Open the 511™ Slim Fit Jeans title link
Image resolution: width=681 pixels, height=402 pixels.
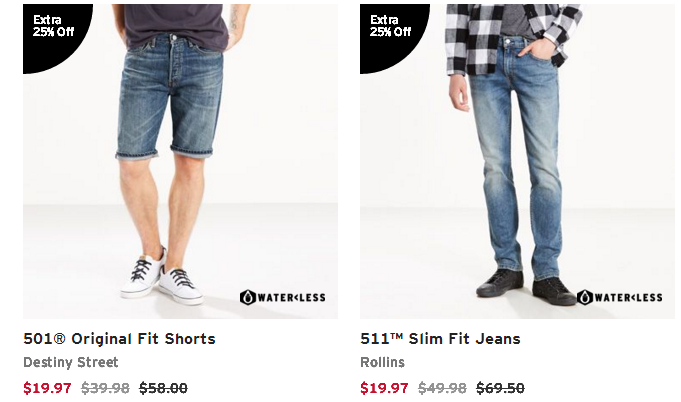coord(440,339)
